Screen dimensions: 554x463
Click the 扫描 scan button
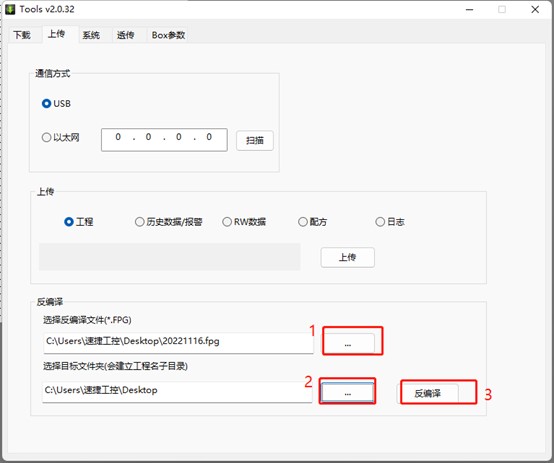click(255, 140)
